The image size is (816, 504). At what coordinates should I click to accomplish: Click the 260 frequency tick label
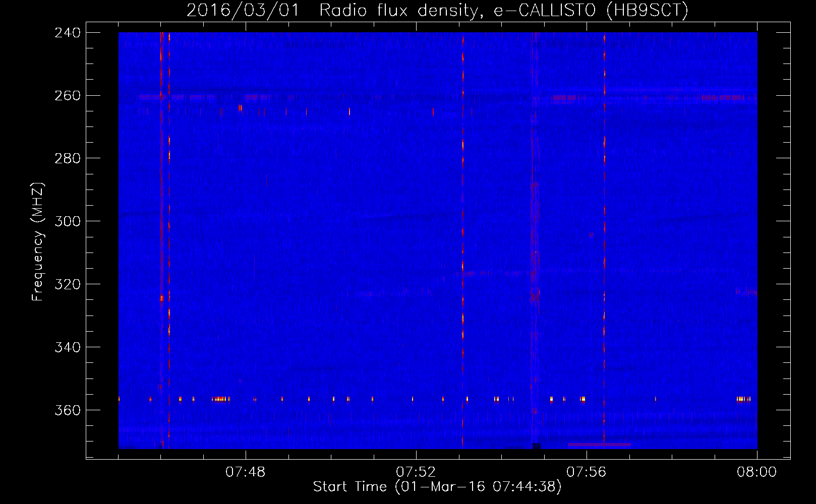pyautogui.click(x=68, y=96)
